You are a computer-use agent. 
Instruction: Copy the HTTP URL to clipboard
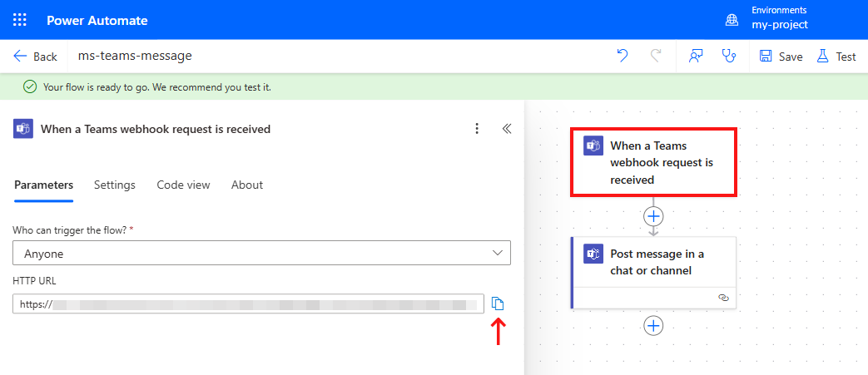(498, 303)
